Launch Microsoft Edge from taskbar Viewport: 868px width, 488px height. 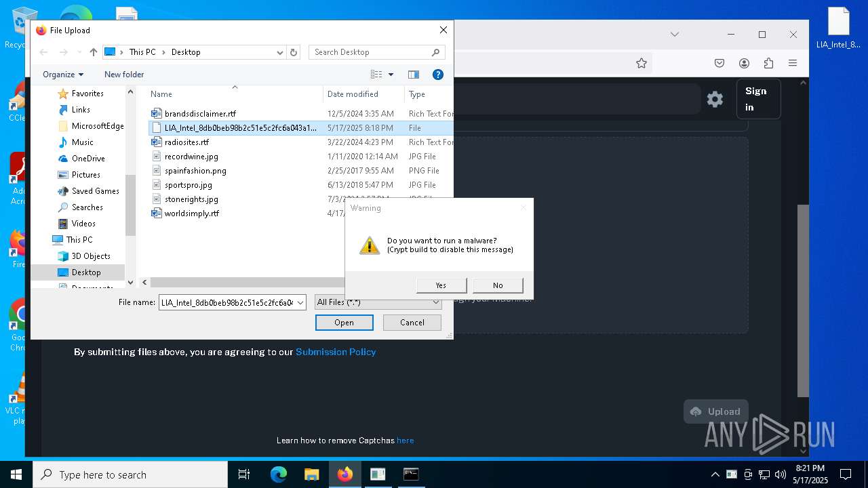click(279, 474)
